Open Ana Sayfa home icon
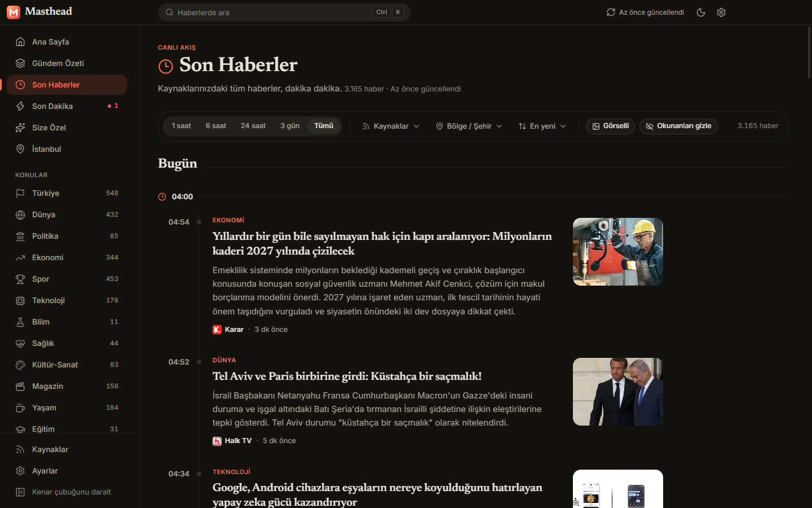This screenshot has height=508, width=812. 20,42
